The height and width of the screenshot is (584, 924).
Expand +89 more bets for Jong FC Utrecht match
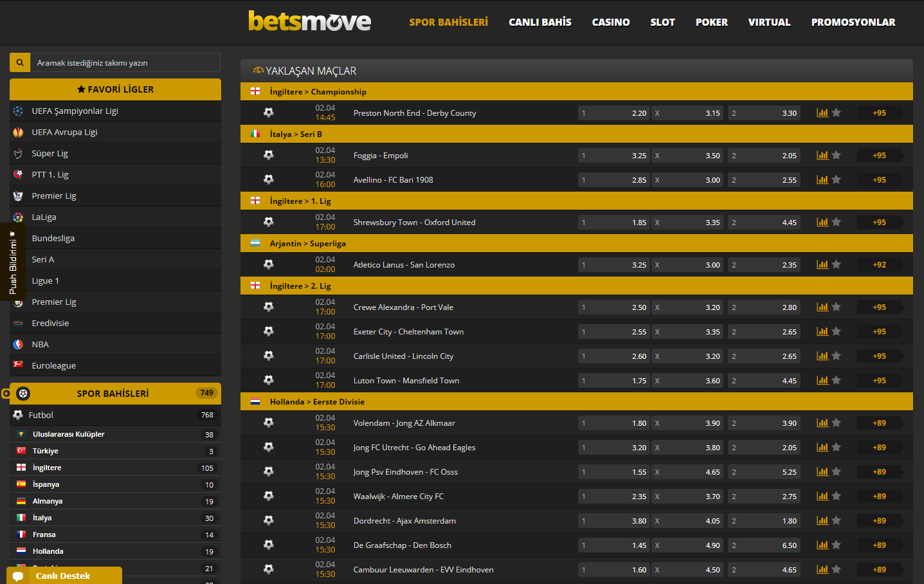[879, 447]
